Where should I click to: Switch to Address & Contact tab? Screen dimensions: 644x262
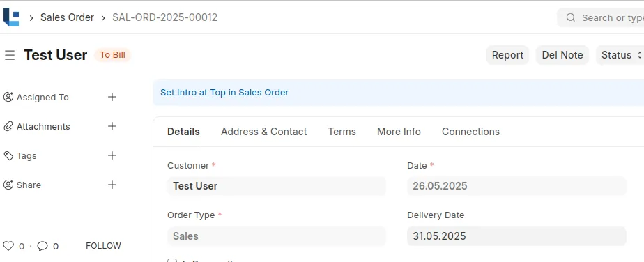point(263,132)
